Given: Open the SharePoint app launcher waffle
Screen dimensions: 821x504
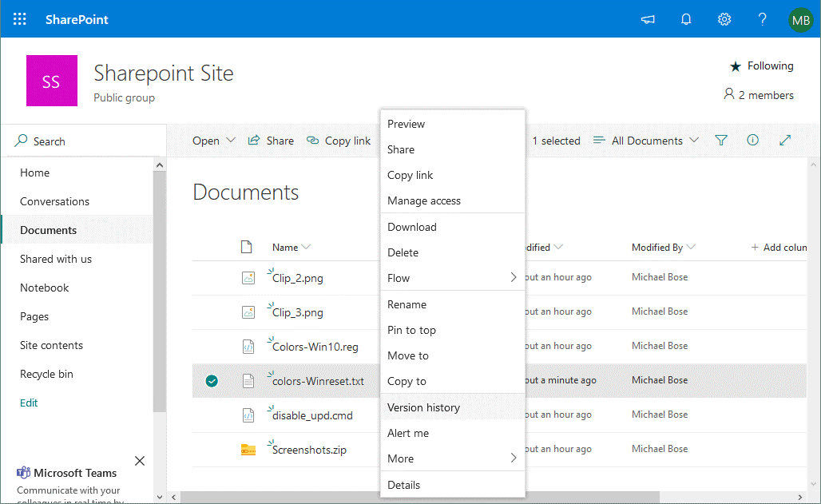Looking at the screenshot, I should coord(20,19).
